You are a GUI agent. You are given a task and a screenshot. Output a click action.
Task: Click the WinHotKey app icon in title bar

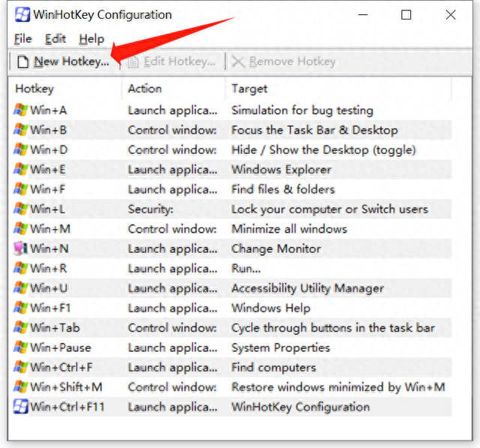coord(22,15)
